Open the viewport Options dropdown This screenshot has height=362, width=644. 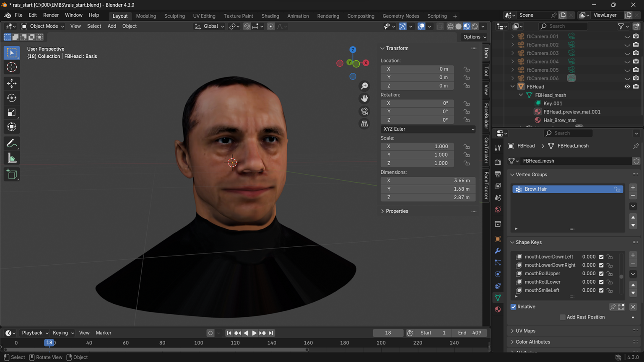(x=475, y=37)
